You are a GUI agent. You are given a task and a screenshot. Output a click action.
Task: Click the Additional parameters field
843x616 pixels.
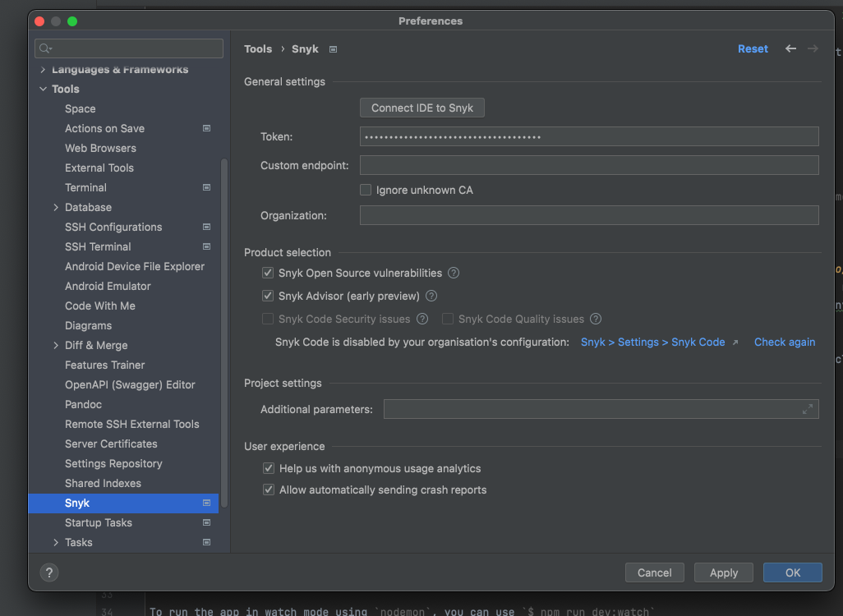click(601, 410)
